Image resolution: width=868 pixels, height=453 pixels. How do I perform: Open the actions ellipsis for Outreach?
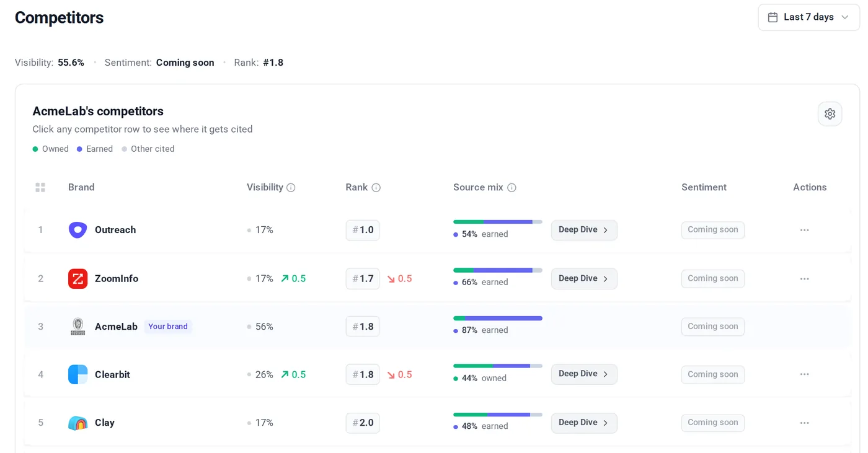point(804,230)
